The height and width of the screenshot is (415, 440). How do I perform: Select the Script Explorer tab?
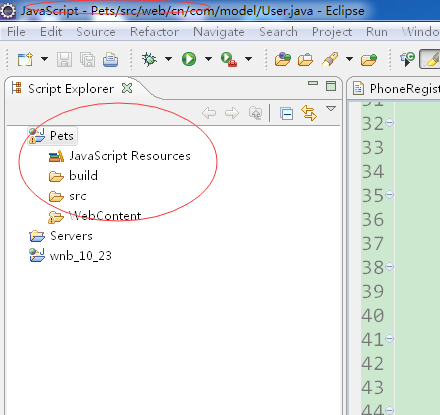[x=71, y=89]
